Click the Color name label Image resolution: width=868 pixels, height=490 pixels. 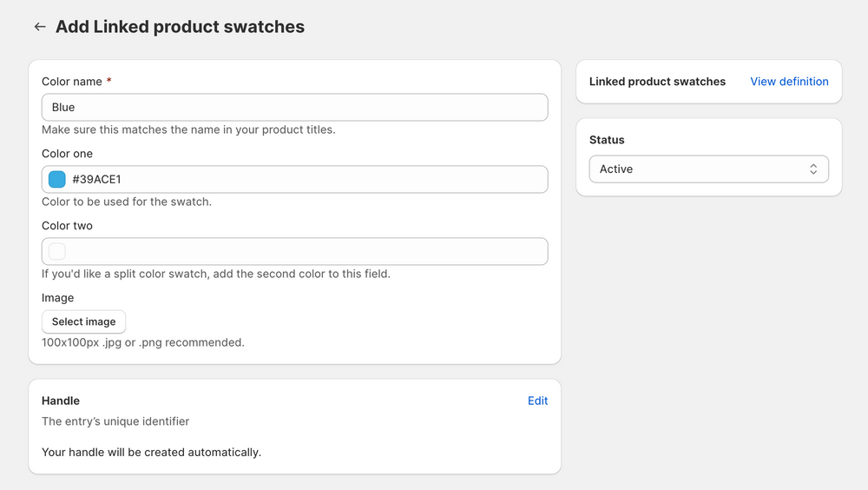tap(72, 82)
